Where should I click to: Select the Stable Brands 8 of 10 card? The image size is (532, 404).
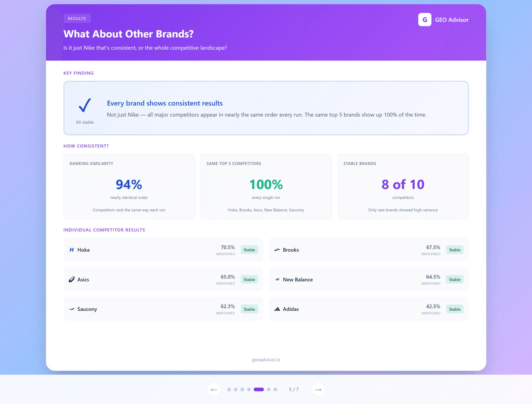[403, 186]
